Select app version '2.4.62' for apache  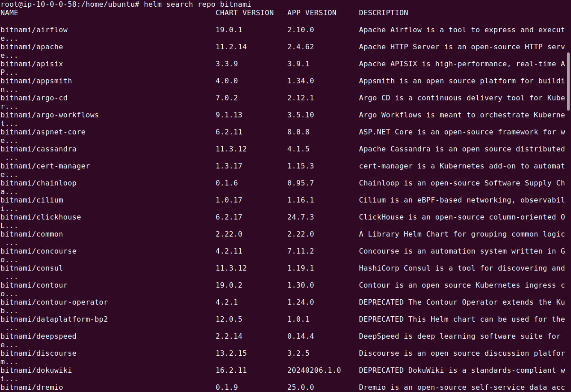pyautogui.click(x=301, y=47)
